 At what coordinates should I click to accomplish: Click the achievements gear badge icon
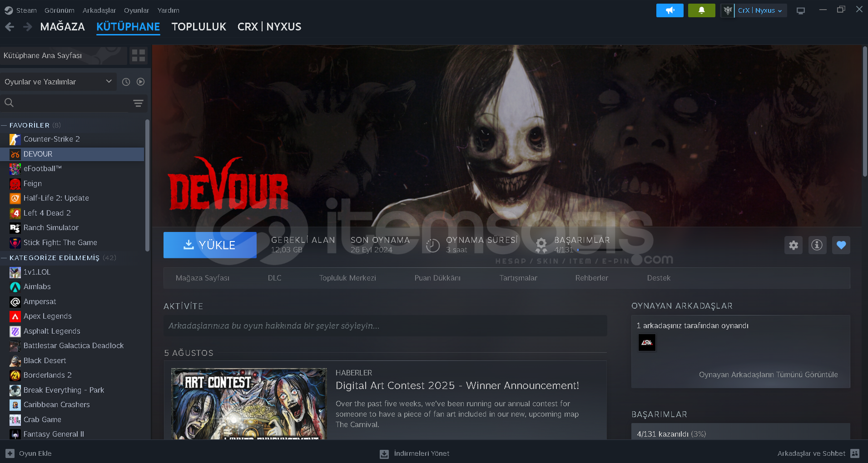pos(541,245)
